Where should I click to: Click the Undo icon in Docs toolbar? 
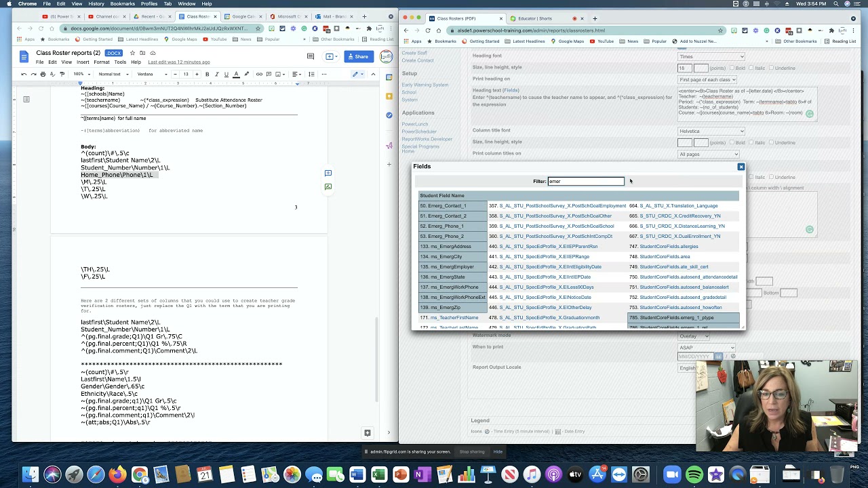coord(24,74)
